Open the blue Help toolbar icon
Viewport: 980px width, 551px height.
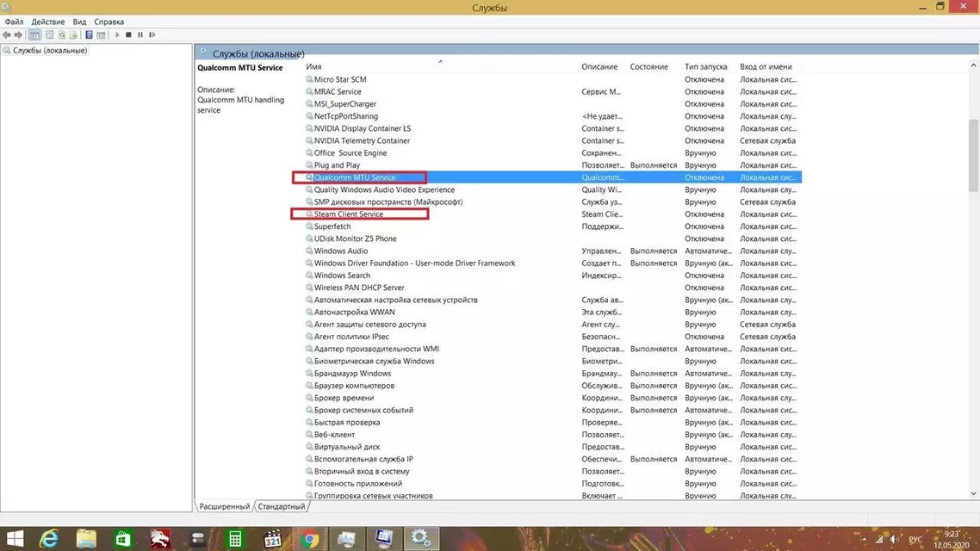pos(89,35)
